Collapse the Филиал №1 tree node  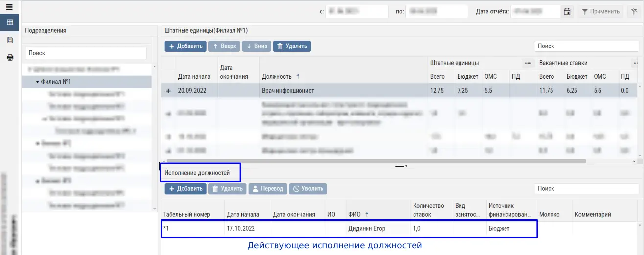click(x=37, y=82)
